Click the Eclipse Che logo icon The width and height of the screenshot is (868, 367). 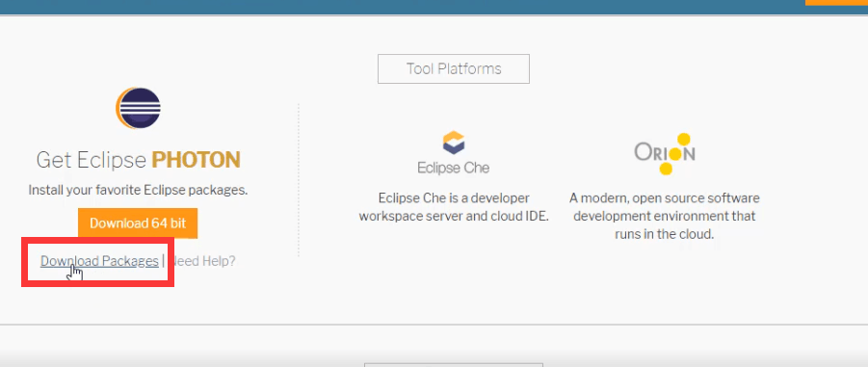(x=454, y=143)
